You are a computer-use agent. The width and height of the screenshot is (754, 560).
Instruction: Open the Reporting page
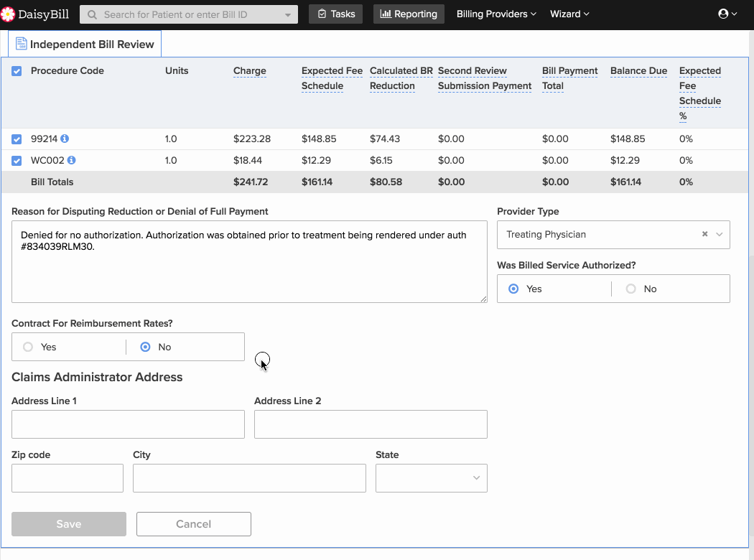409,14
